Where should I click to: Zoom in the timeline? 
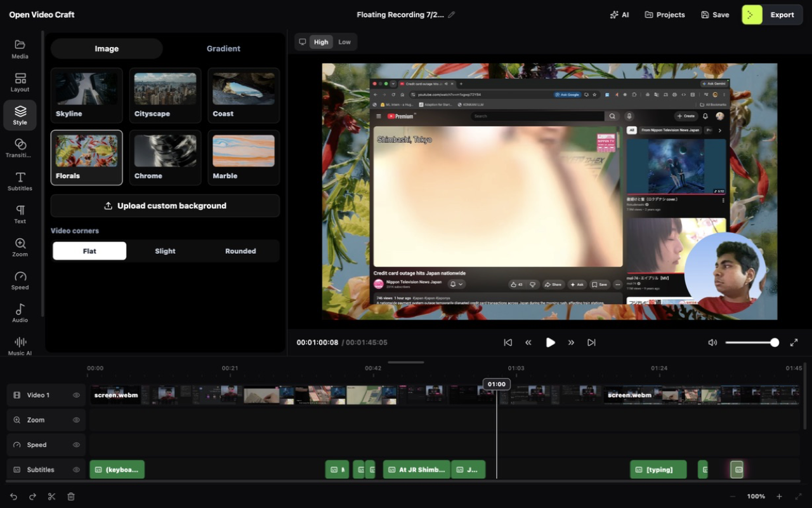point(780,497)
